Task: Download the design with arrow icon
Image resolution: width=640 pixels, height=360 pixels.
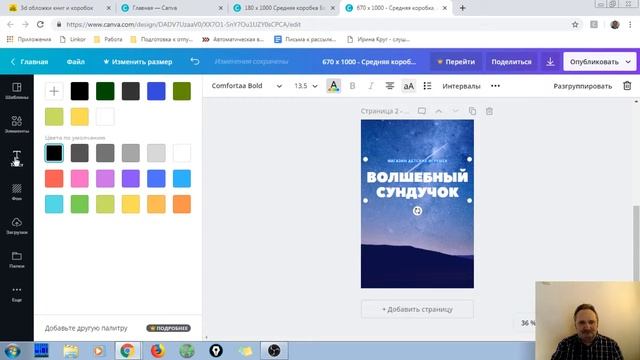Action: [x=550, y=62]
